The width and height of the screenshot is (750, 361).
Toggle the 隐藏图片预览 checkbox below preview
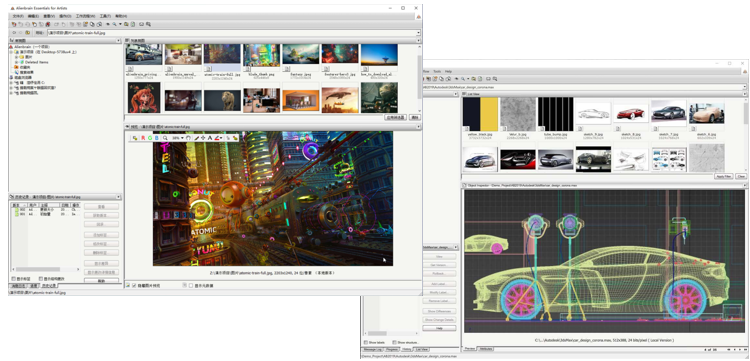(134, 285)
